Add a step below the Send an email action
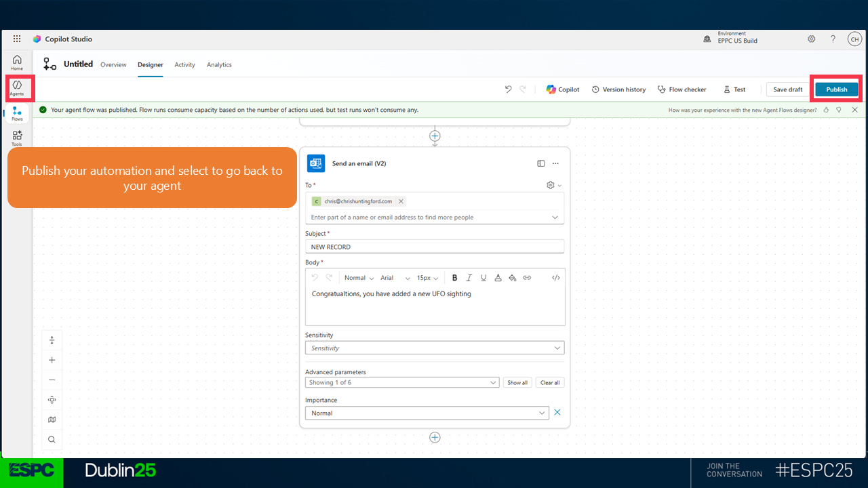Image resolution: width=868 pixels, height=488 pixels. click(435, 437)
